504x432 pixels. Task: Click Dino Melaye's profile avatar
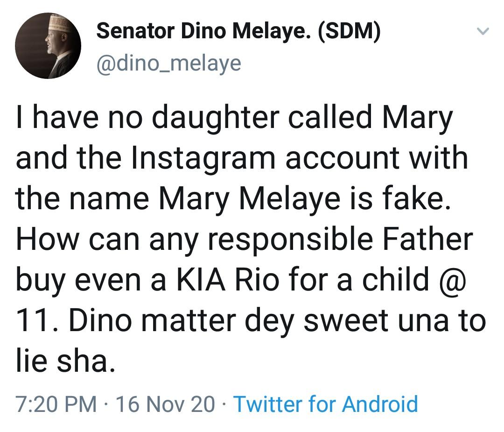click(x=48, y=46)
